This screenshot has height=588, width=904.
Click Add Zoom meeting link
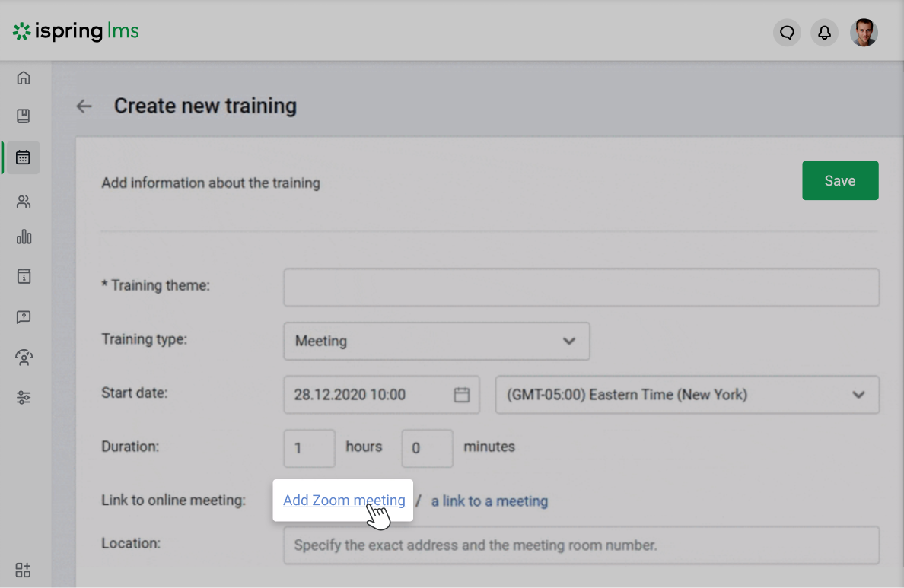coord(343,500)
